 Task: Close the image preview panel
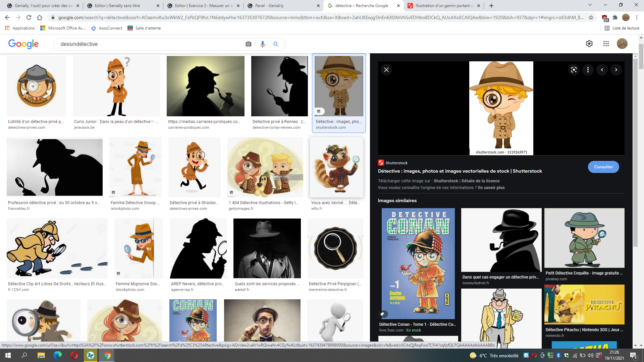(386, 70)
